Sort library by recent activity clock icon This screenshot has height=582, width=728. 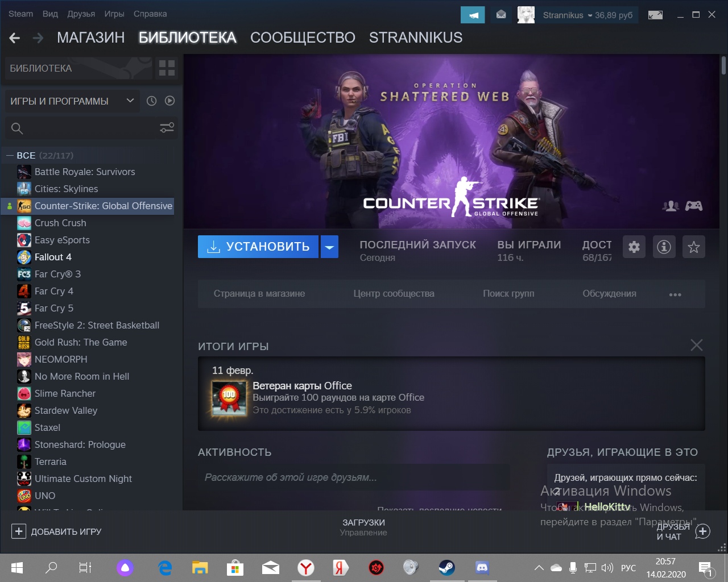pyautogui.click(x=151, y=101)
